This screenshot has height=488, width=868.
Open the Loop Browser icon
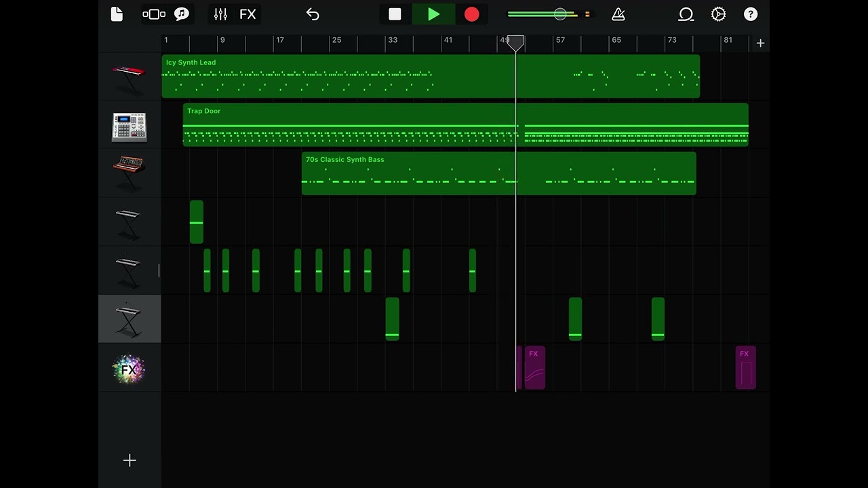pos(686,14)
